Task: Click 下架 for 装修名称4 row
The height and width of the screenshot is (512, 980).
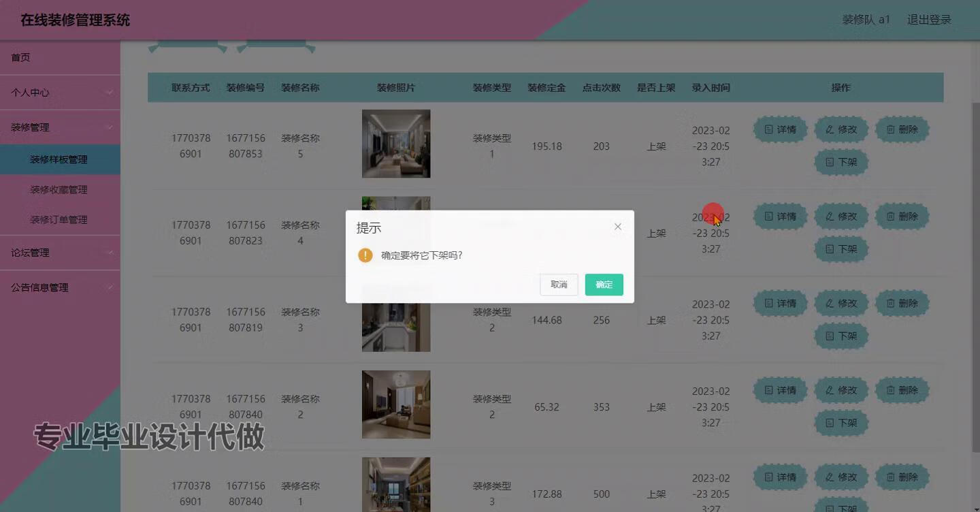Action: point(841,249)
